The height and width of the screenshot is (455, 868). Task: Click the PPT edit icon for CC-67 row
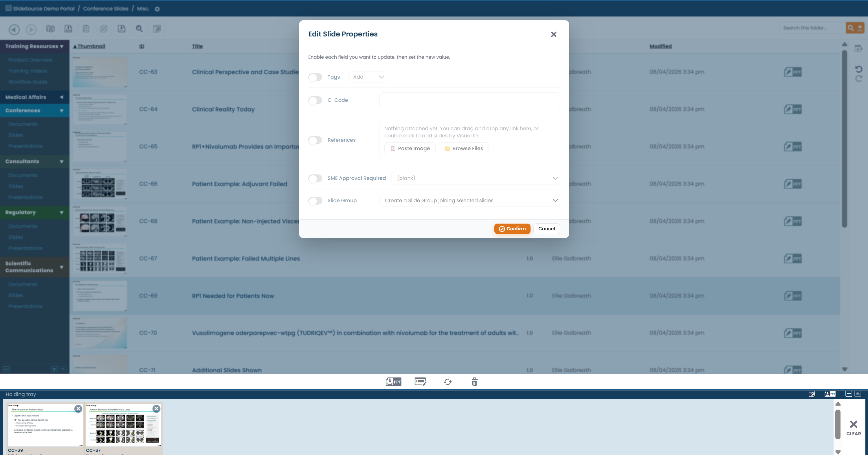[792, 259]
